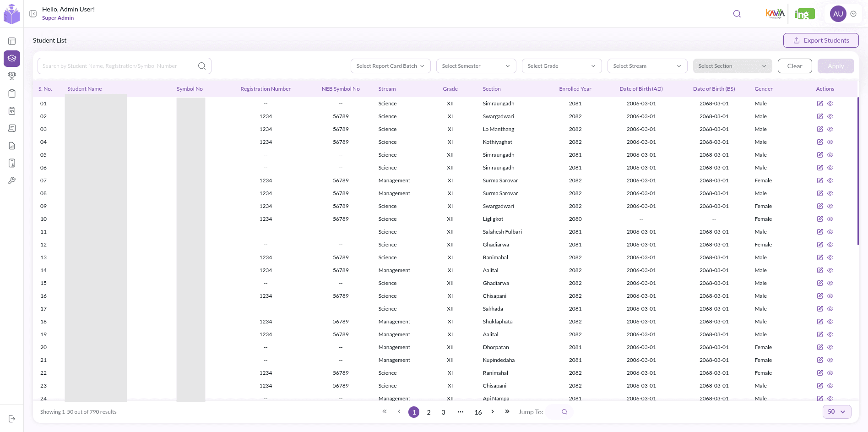
Task: Click the Enrolled Year column header
Action: click(575, 89)
